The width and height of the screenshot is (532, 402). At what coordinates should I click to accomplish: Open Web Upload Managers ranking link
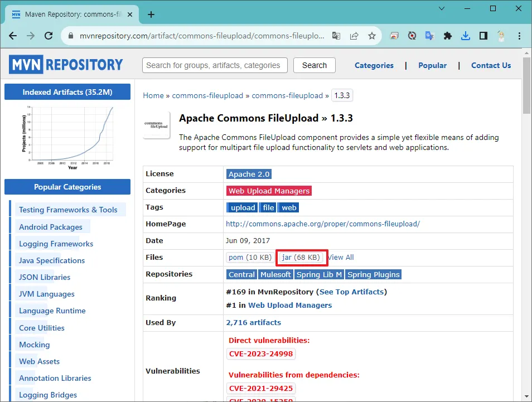tap(290, 306)
